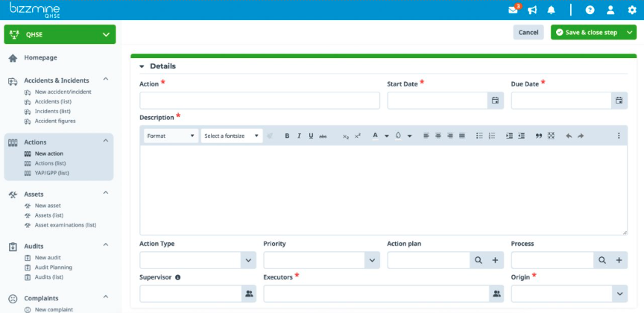Search for an Action plan

coord(478,260)
